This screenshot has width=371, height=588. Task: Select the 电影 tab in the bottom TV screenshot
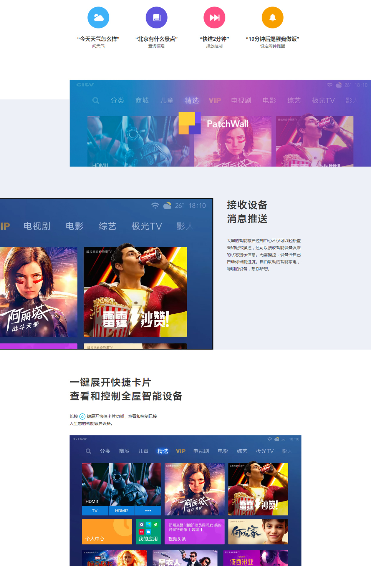coord(223,451)
